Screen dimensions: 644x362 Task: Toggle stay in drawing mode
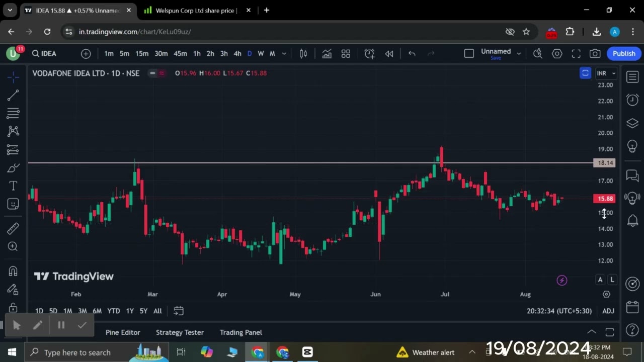point(14,290)
